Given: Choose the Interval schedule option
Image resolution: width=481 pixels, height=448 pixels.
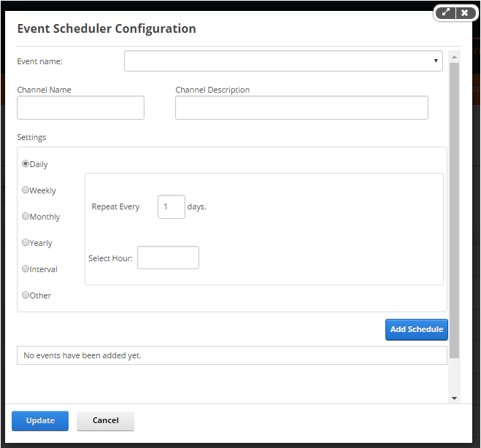Looking at the screenshot, I should click(x=26, y=269).
